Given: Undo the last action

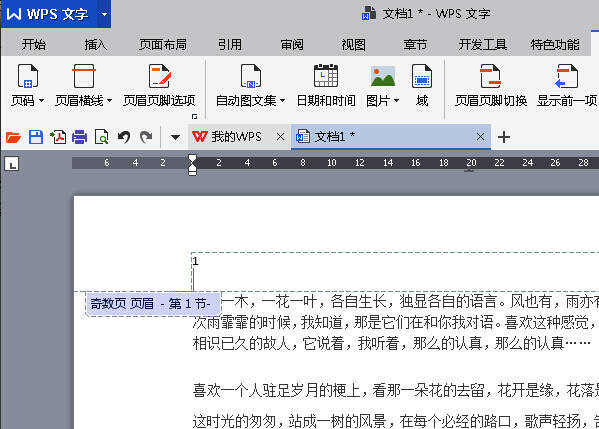Looking at the screenshot, I should coord(124,137).
